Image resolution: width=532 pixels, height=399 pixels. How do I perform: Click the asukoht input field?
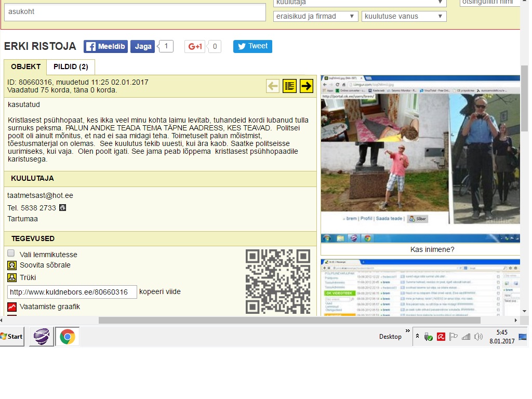pos(135,12)
